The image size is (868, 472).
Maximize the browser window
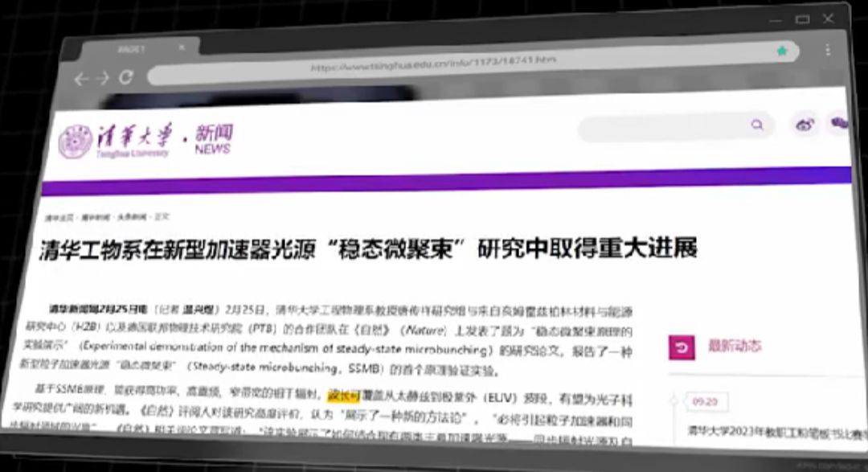802,20
